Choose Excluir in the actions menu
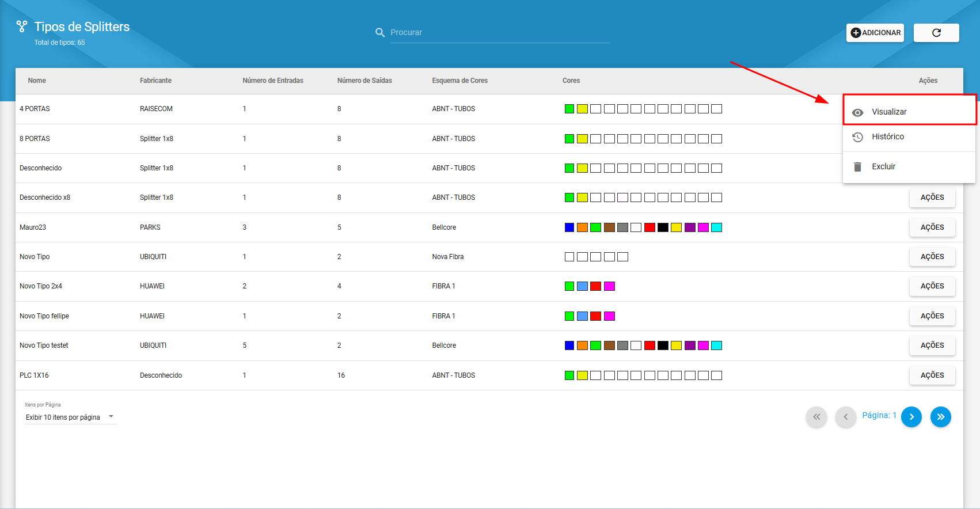 [x=909, y=167]
